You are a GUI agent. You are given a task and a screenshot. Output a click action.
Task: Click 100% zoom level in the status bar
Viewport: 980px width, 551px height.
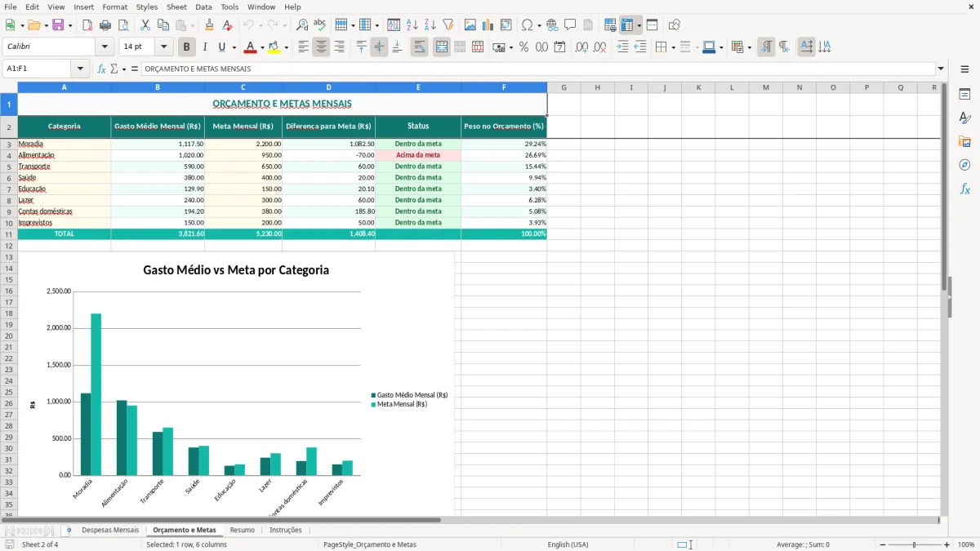tap(966, 544)
